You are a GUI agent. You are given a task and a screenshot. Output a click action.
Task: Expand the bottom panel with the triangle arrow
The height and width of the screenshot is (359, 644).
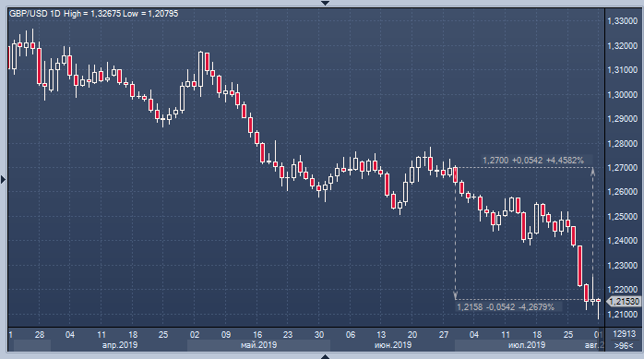pos(325,356)
